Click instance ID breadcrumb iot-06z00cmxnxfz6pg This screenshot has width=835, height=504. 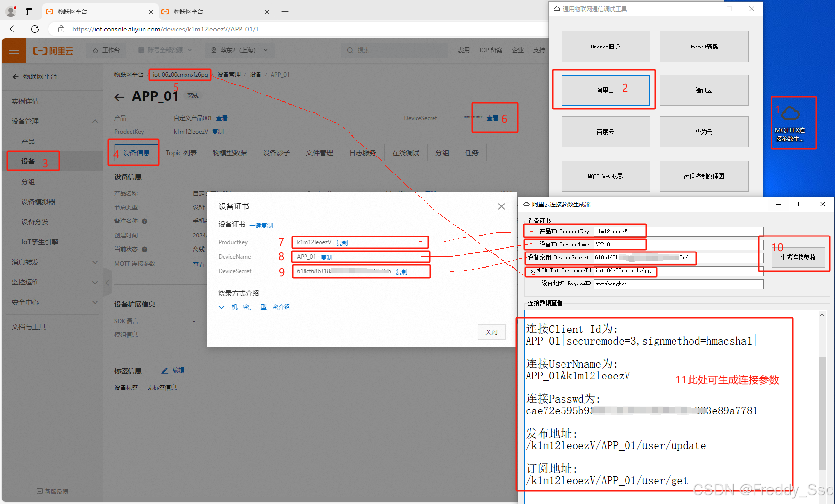click(180, 75)
